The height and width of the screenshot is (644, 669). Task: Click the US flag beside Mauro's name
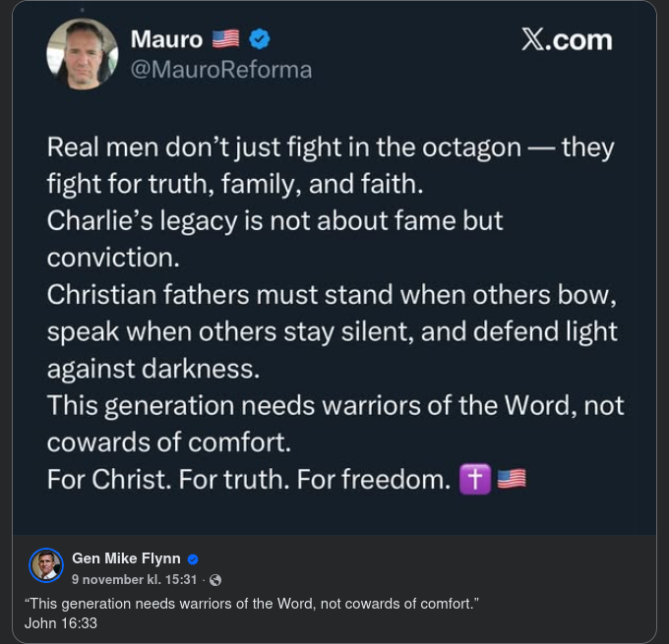(x=225, y=39)
